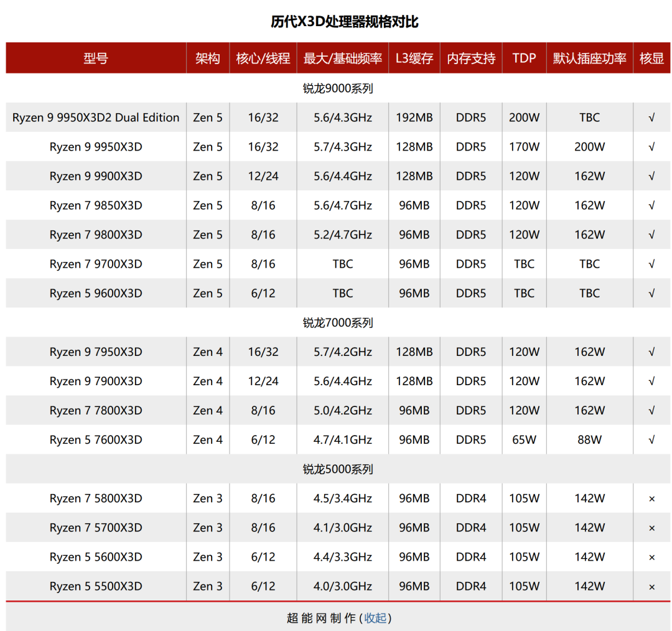The height and width of the screenshot is (631, 672).
Task: Click the 88W socket power value
Action: [590, 440]
